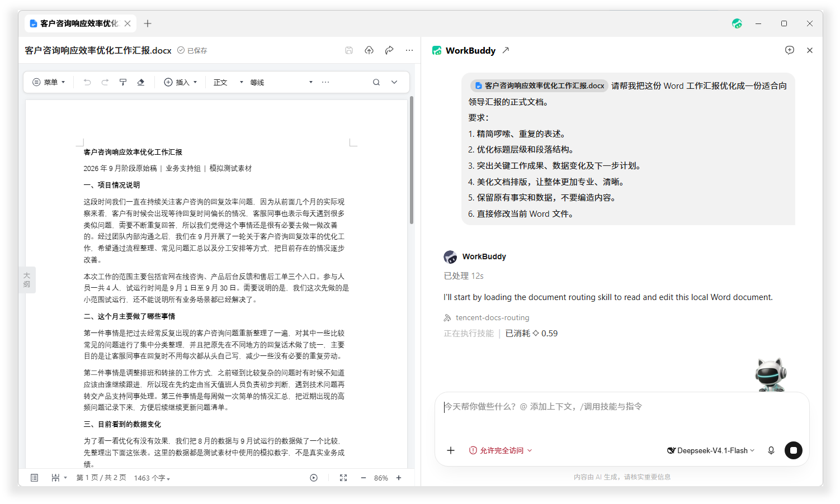Open a new tab with plus button
Viewport: 840px width, 504px height.
148,23
